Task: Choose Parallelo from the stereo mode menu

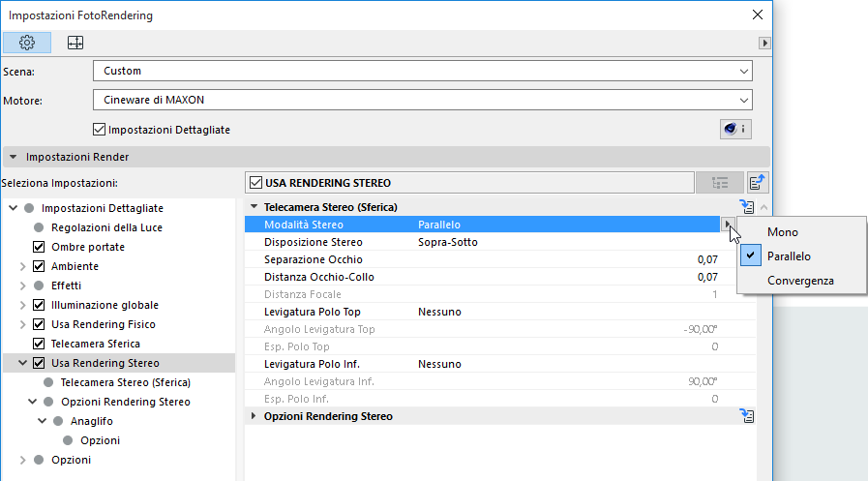Action: pyautogui.click(x=789, y=256)
